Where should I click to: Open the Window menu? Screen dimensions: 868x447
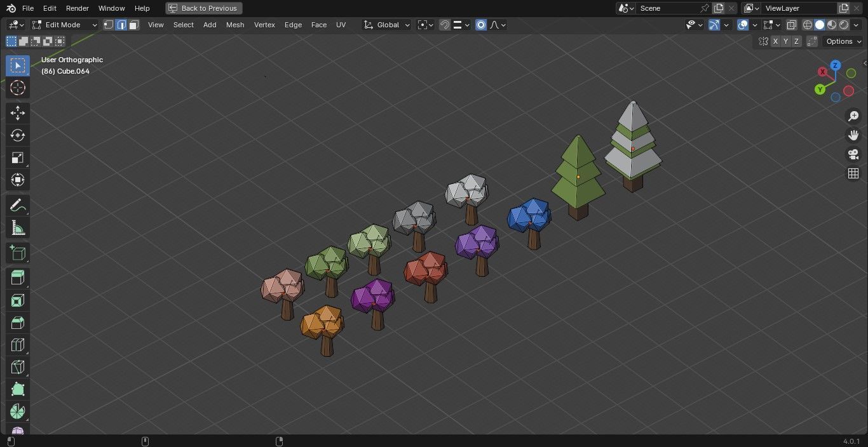click(x=111, y=8)
